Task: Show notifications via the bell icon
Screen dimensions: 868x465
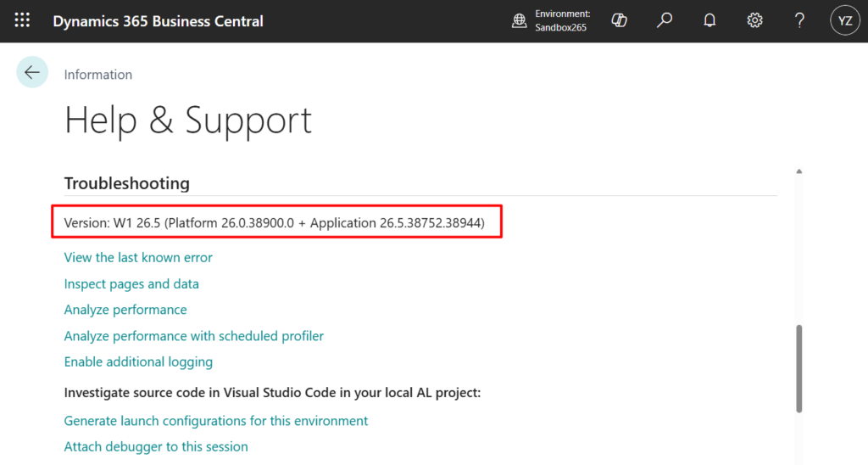Action: (x=709, y=20)
